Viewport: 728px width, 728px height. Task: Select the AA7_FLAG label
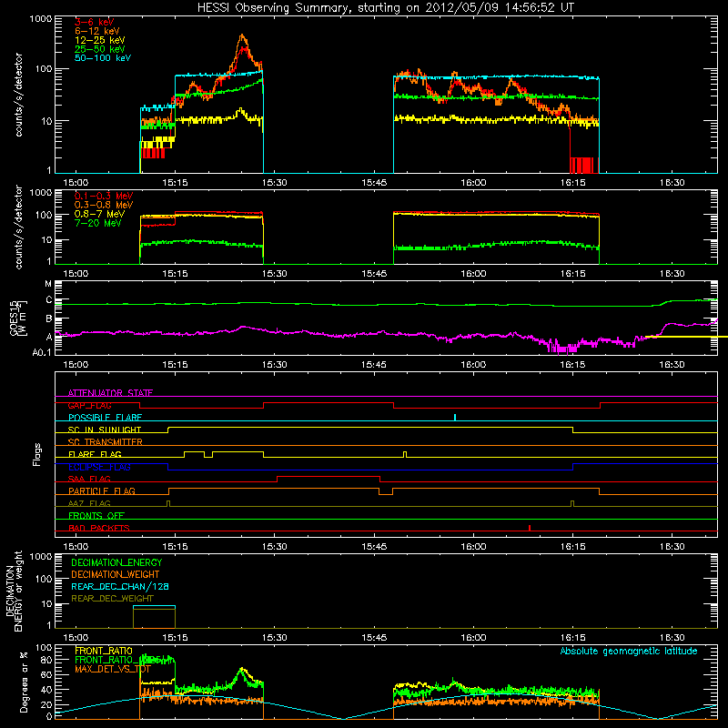pos(89,503)
